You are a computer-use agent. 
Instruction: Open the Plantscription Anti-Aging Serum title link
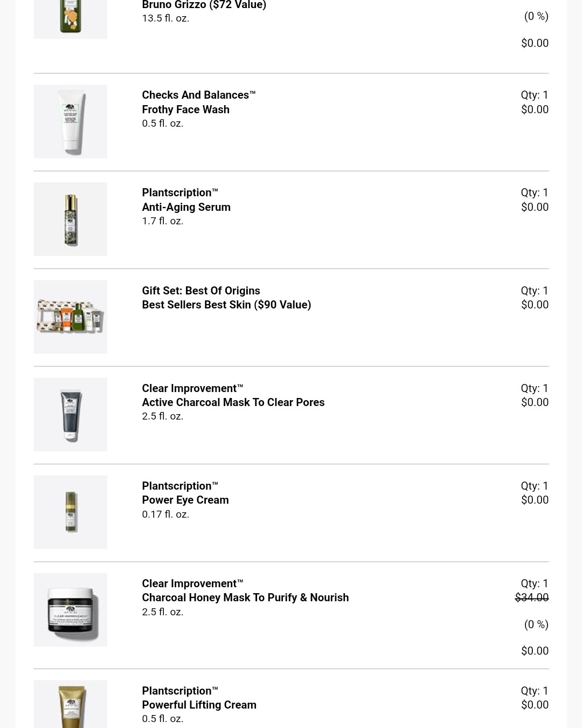tap(186, 200)
